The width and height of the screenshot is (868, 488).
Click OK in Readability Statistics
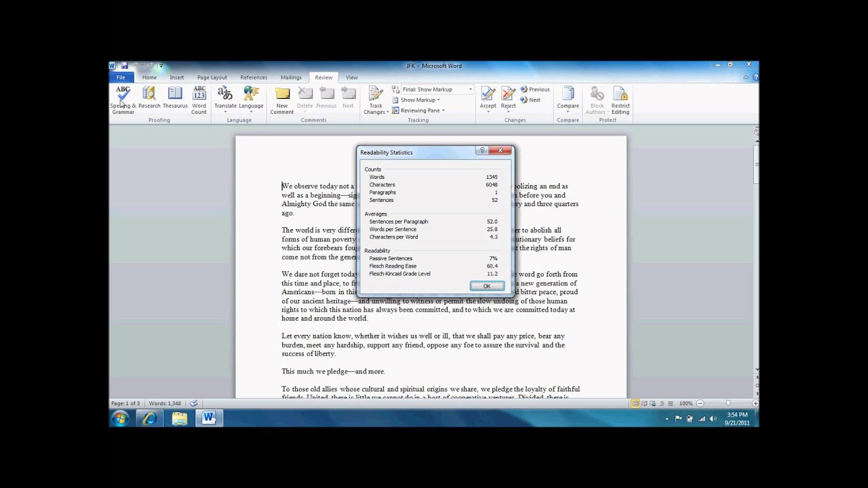tap(487, 286)
